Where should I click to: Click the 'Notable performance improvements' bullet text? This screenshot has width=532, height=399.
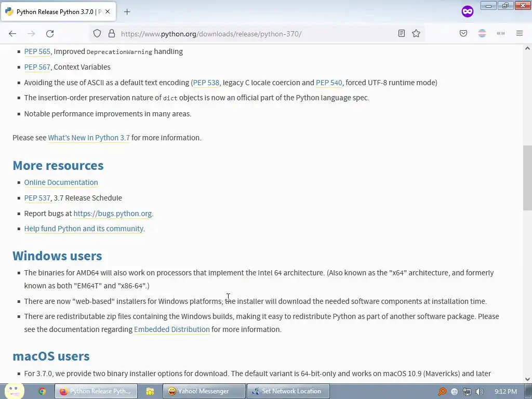pyautogui.click(x=108, y=114)
